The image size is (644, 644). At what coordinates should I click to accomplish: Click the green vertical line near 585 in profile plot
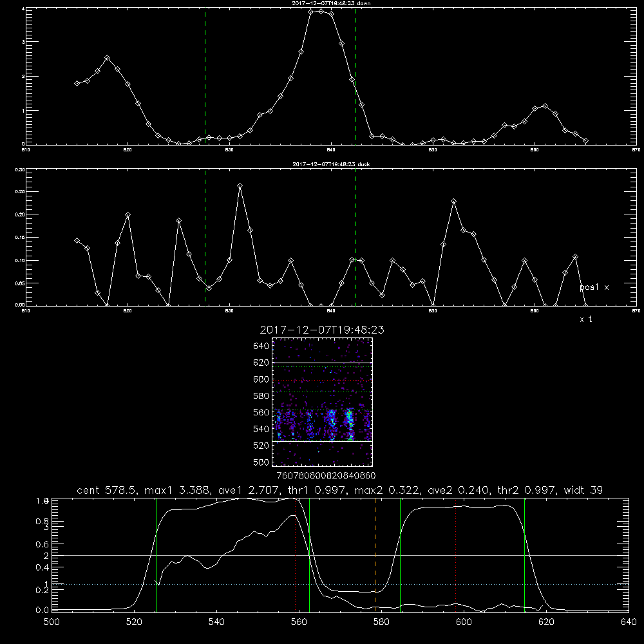(400, 554)
